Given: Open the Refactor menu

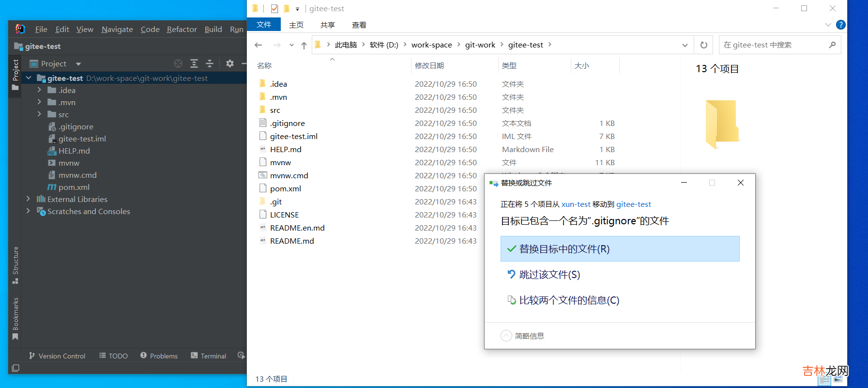Looking at the screenshot, I should tap(182, 30).
